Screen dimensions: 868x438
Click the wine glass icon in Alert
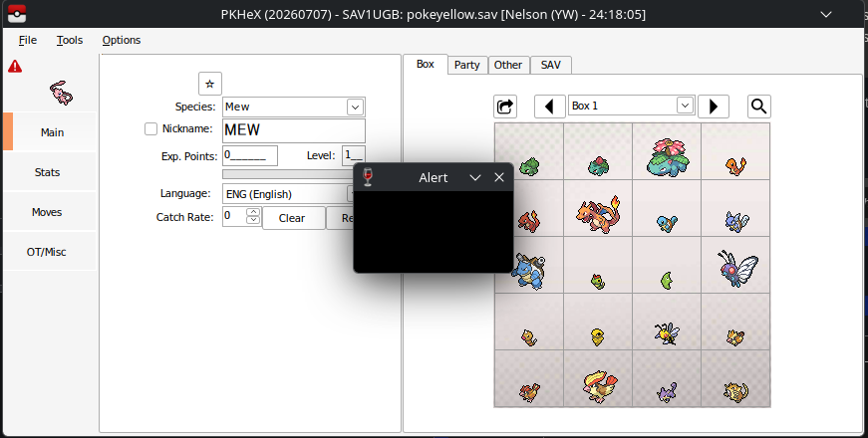pyautogui.click(x=368, y=177)
